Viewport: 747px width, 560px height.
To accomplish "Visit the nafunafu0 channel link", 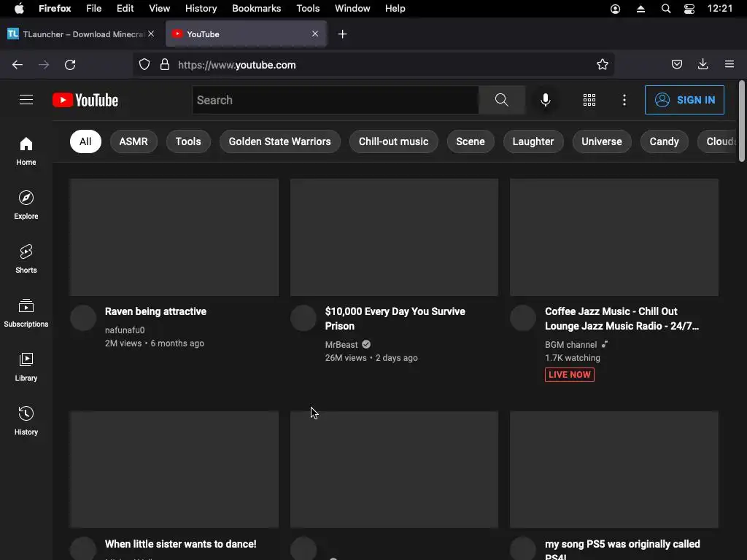I will pos(125,330).
